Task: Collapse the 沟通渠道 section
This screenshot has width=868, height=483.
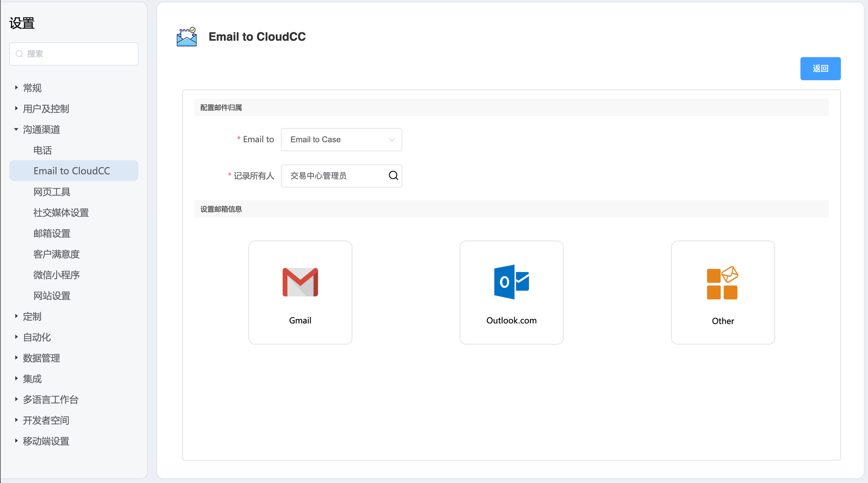Action: (x=41, y=129)
